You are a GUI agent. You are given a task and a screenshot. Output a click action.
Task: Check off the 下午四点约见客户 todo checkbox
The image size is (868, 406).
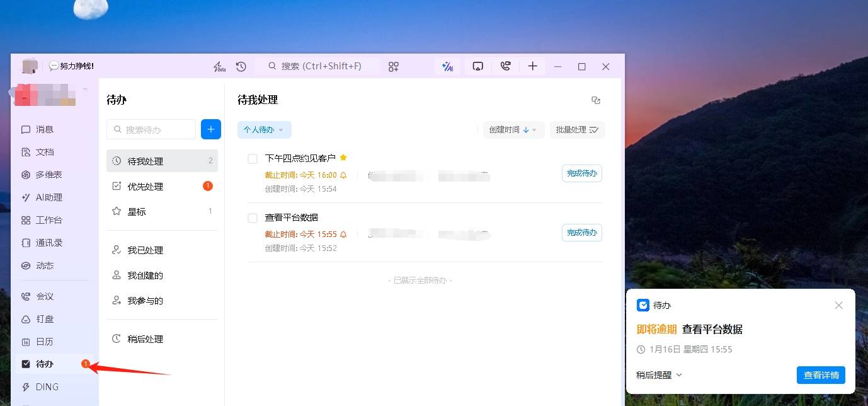click(252, 158)
